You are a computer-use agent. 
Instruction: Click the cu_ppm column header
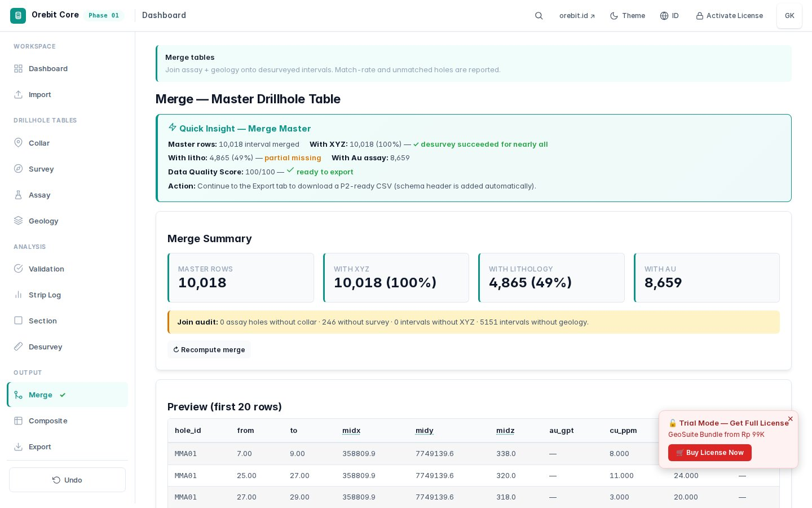[623, 431]
